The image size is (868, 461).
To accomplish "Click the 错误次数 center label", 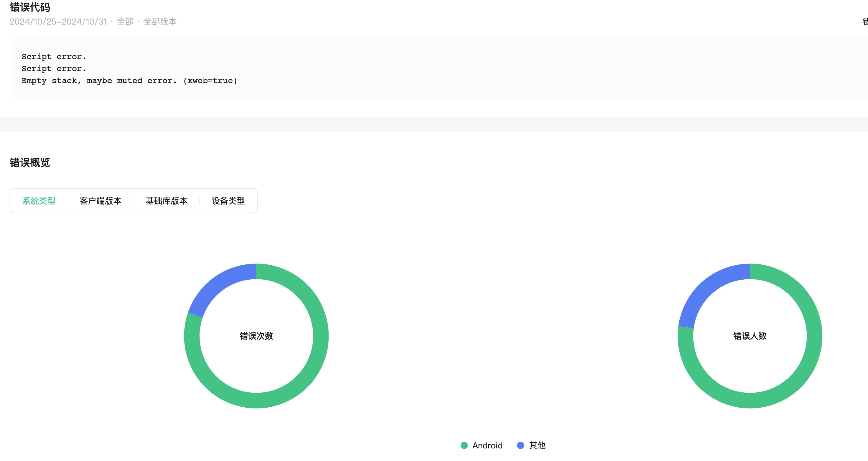I will point(256,336).
